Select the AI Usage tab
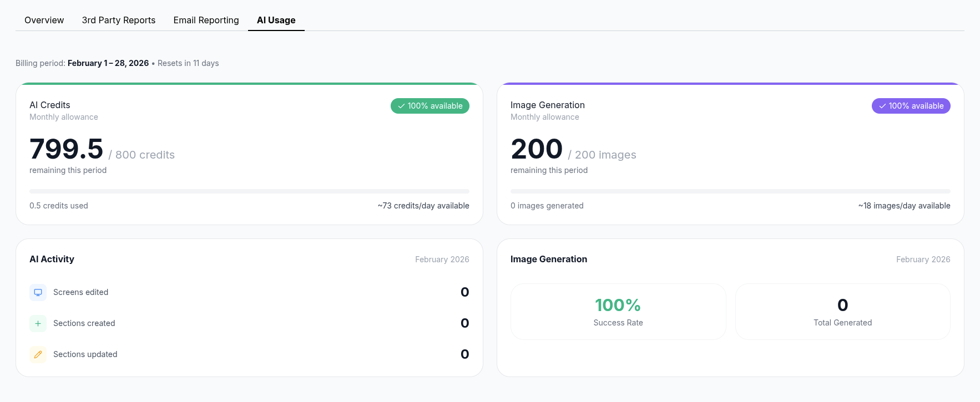 coord(276,20)
